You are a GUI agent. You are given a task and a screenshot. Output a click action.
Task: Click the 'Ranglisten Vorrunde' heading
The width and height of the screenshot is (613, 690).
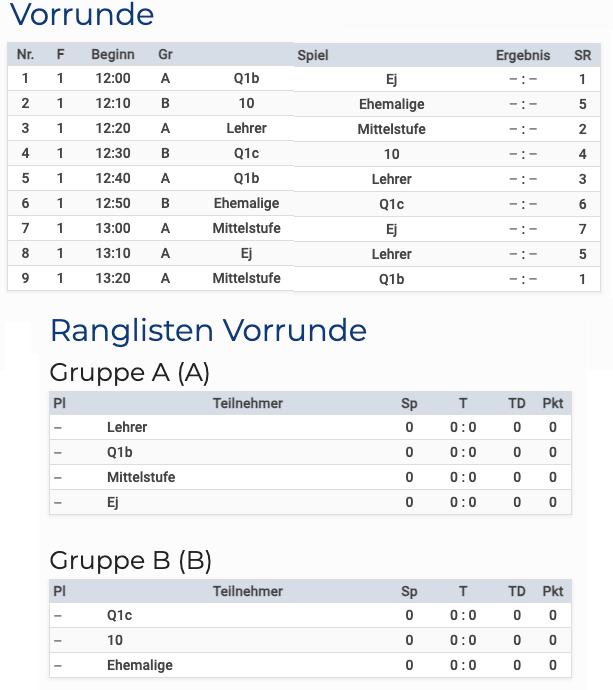coord(208,330)
